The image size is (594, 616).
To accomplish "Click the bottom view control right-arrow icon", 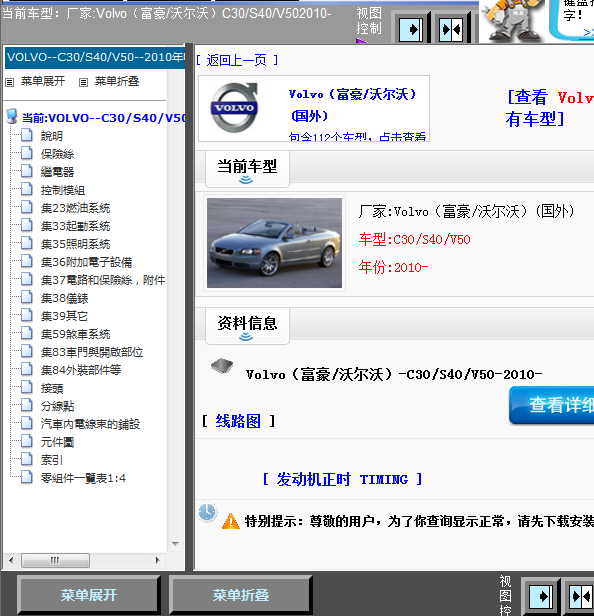I will (541, 596).
